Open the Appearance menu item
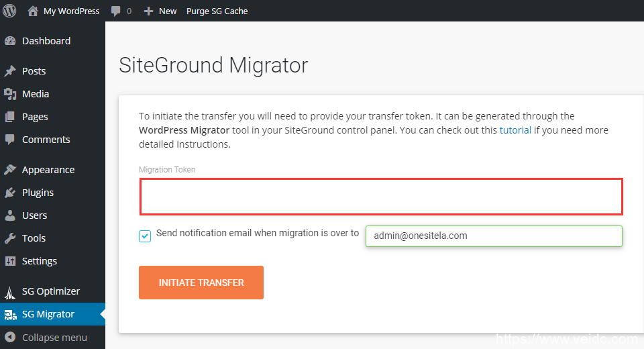Screen dimensions: 644x349 (x=48, y=170)
